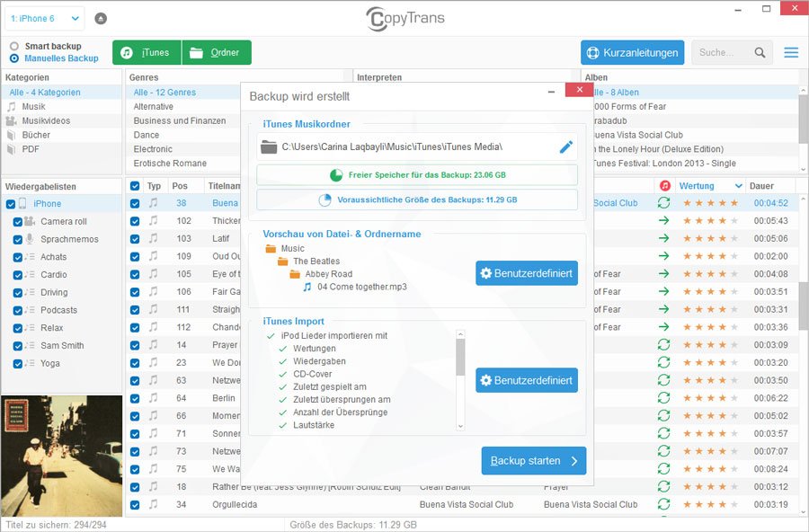Toggle the Cardio playlist checkbox
The height and width of the screenshot is (532, 809).
pyautogui.click(x=18, y=275)
